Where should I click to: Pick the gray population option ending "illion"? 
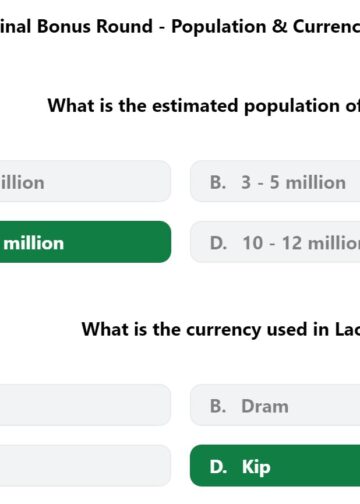pos(85,181)
